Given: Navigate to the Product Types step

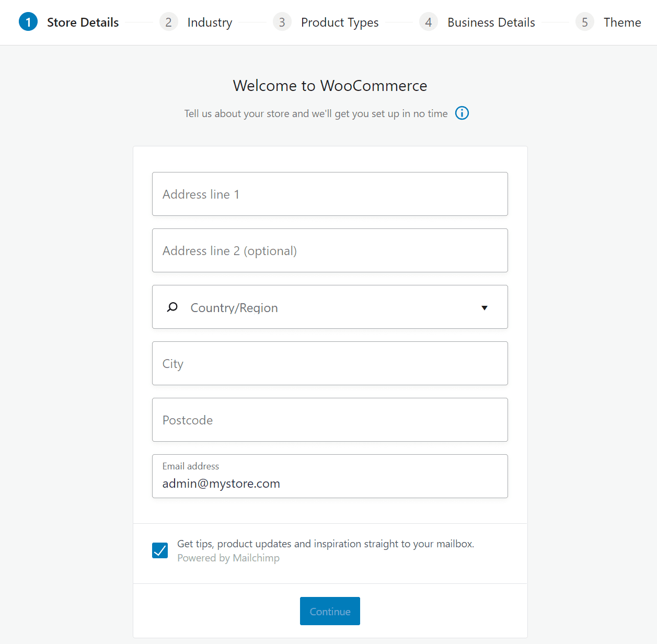Looking at the screenshot, I should (339, 22).
